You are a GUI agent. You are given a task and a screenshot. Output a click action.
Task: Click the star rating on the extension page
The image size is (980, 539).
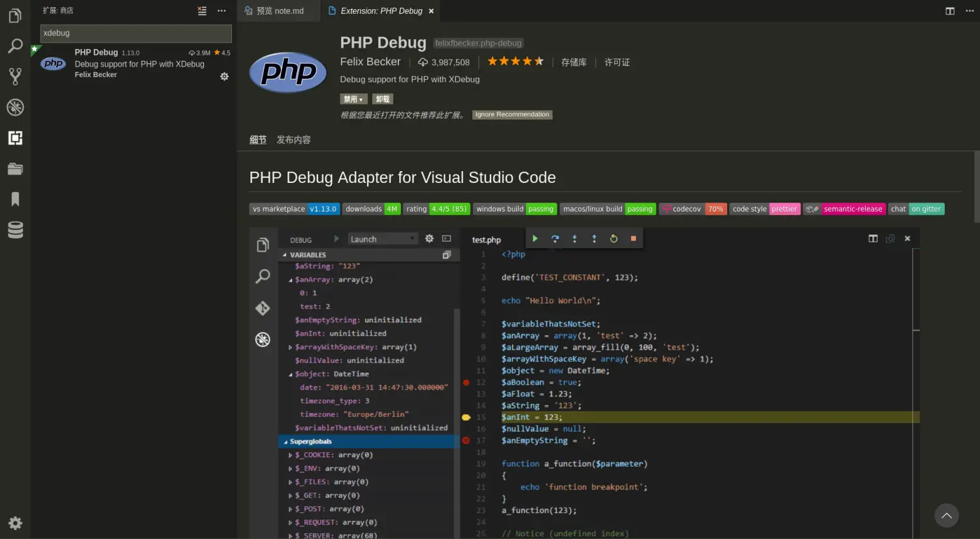coord(515,61)
